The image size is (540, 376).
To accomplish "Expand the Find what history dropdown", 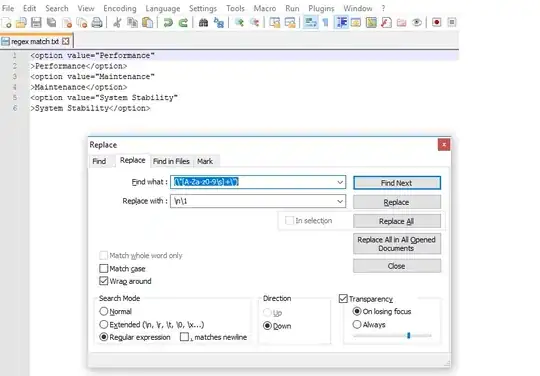I will [x=340, y=182].
